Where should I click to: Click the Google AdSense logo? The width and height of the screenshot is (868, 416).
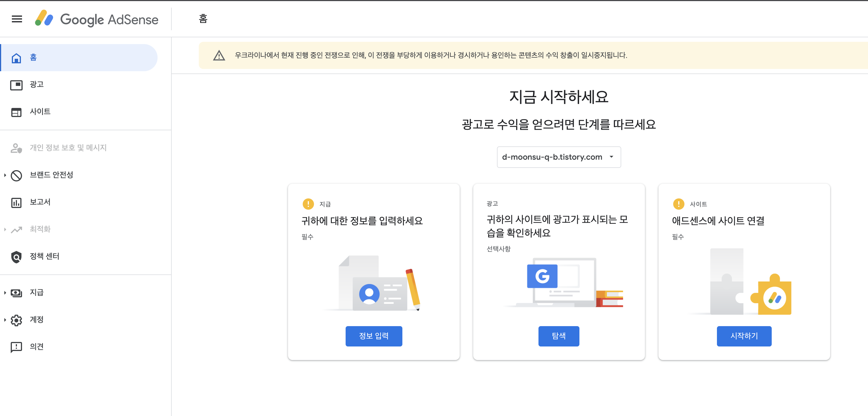click(97, 19)
